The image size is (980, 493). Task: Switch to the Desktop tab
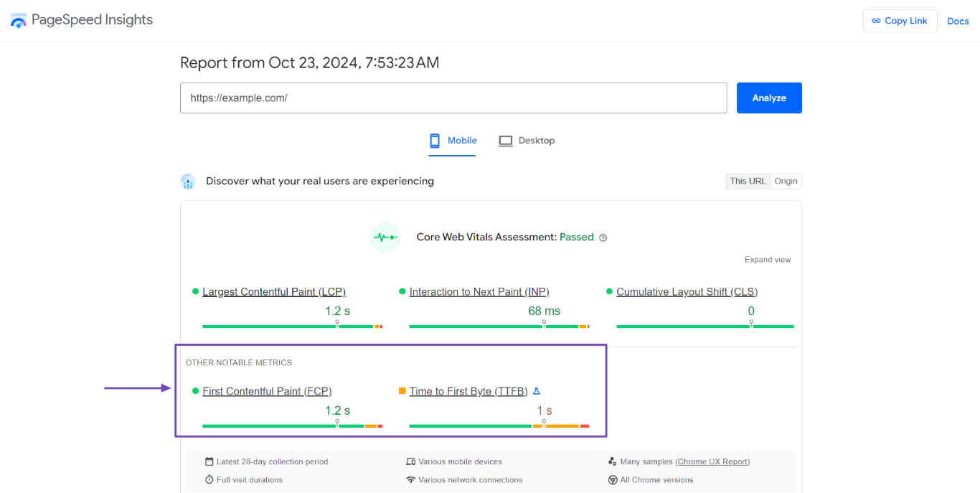coord(527,140)
